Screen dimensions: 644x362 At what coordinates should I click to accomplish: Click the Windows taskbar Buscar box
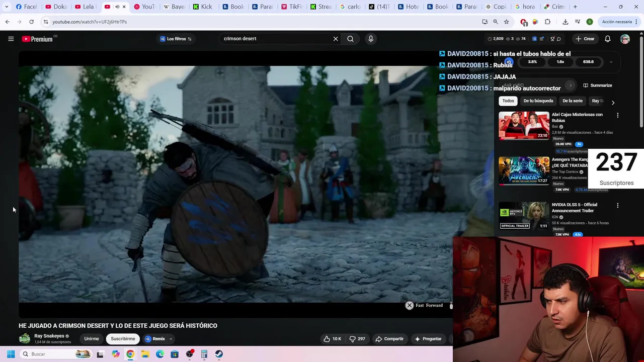point(56,354)
